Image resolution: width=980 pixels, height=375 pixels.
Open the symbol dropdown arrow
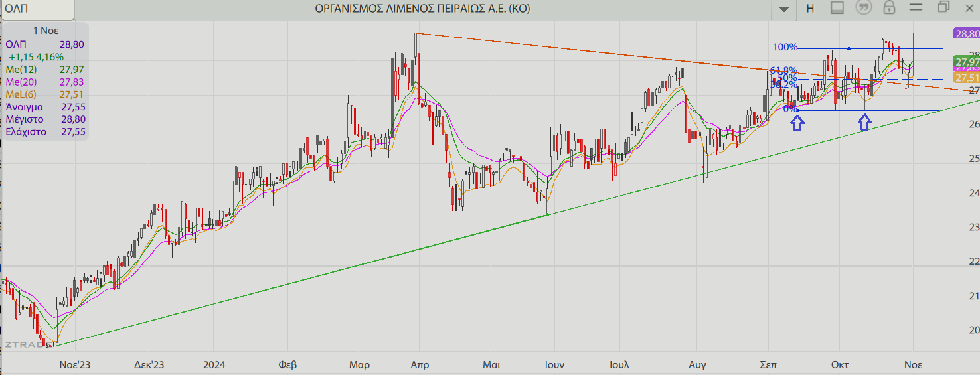pos(784,9)
